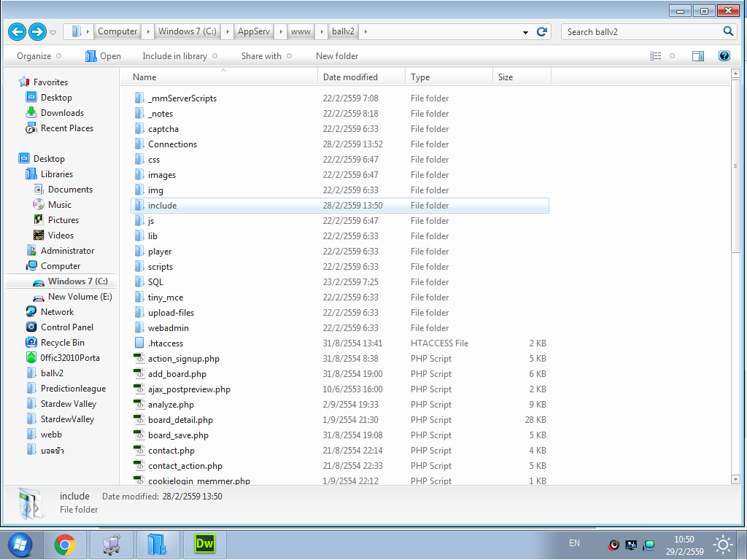Select Windows 7 (C:) breadcrumb segment
Image resolution: width=747 pixels, height=560 pixels.
click(x=187, y=31)
